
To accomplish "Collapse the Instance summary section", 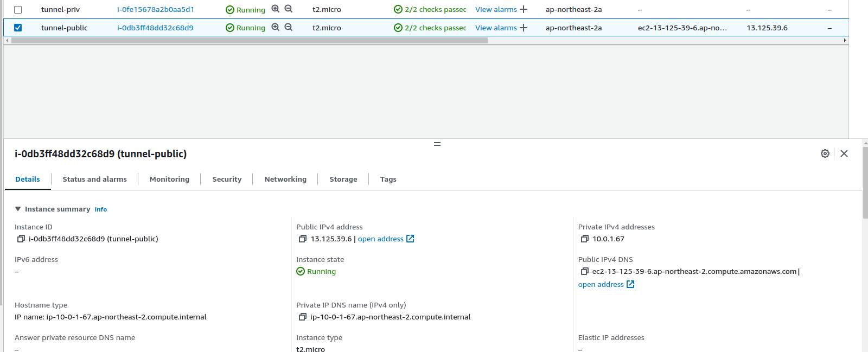I will (x=18, y=209).
